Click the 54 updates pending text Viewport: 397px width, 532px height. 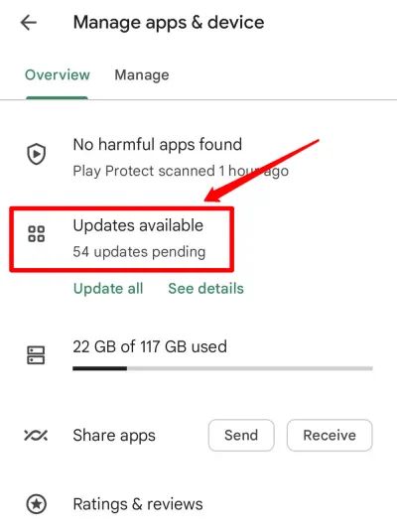[x=139, y=252]
